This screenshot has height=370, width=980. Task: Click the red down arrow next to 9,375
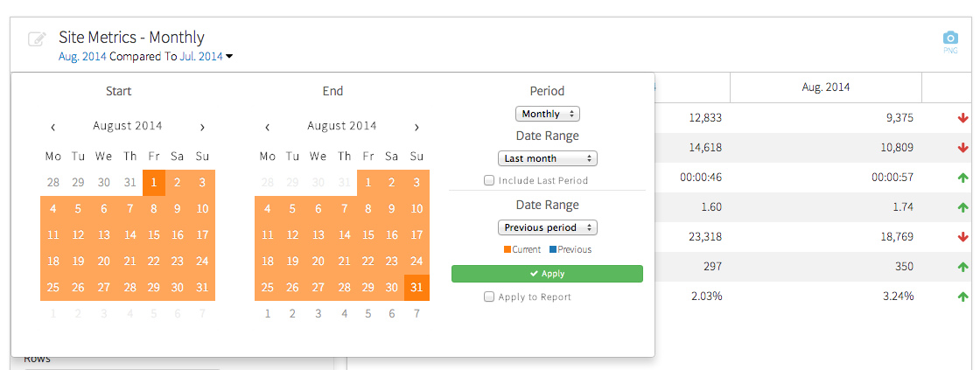pos(963,118)
